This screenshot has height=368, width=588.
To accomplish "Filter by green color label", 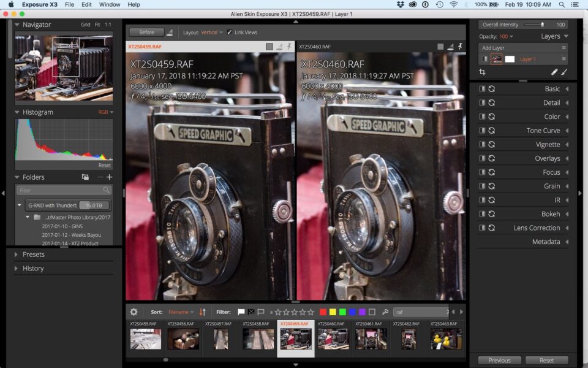I will (x=342, y=312).
